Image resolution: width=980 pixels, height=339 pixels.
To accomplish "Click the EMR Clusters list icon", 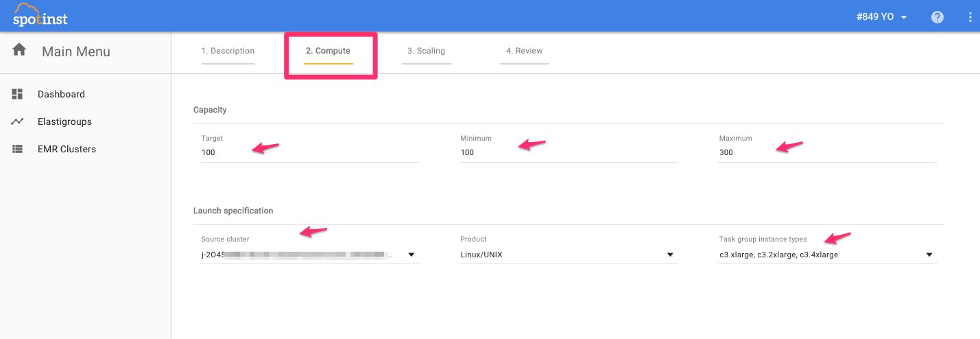I will tap(18, 149).
